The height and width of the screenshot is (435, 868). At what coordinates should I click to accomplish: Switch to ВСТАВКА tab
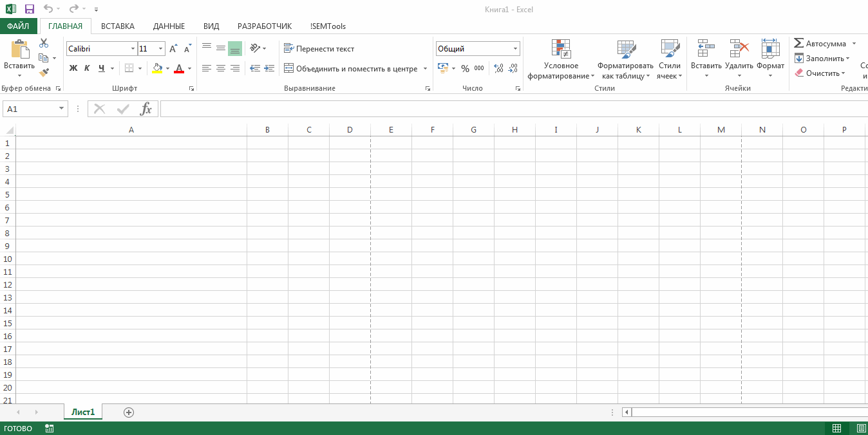pyautogui.click(x=118, y=26)
